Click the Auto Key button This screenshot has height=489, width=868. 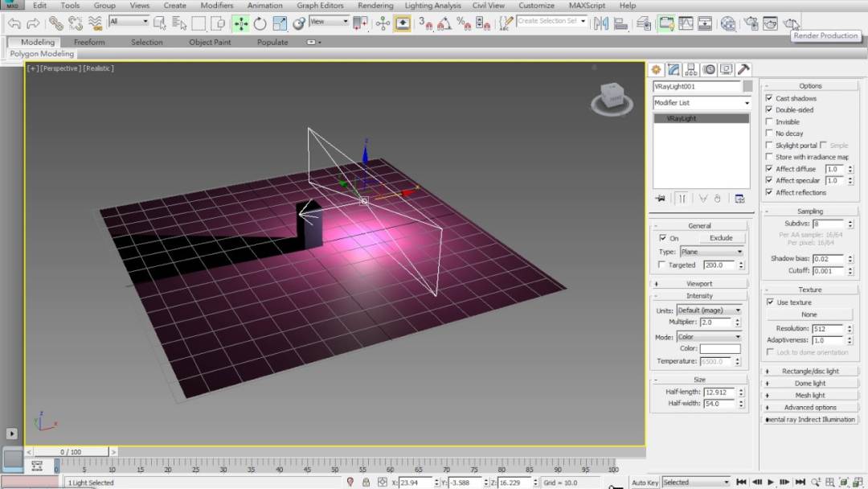tap(645, 483)
